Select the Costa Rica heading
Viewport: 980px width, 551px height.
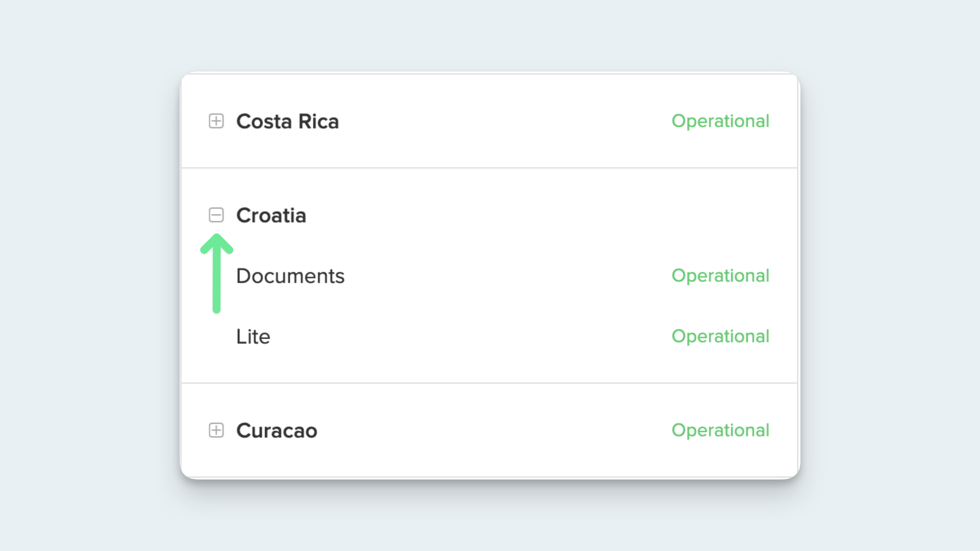tap(287, 122)
